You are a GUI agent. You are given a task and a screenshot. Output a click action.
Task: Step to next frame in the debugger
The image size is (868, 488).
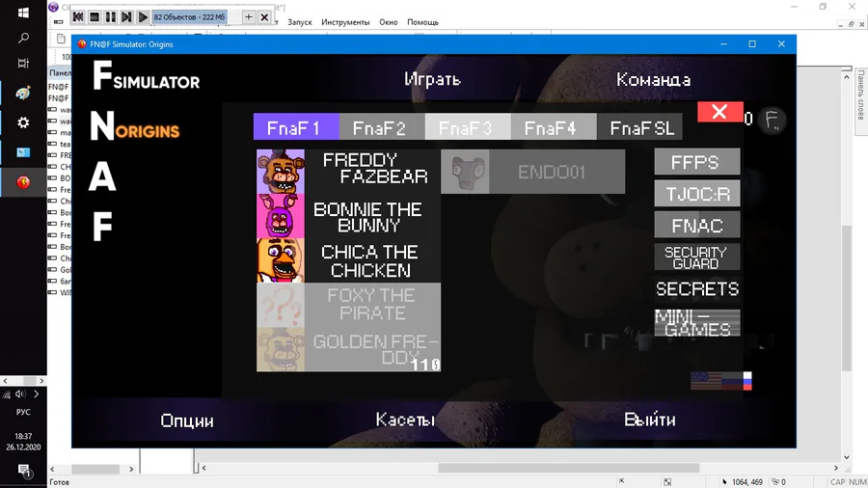pos(126,17)
